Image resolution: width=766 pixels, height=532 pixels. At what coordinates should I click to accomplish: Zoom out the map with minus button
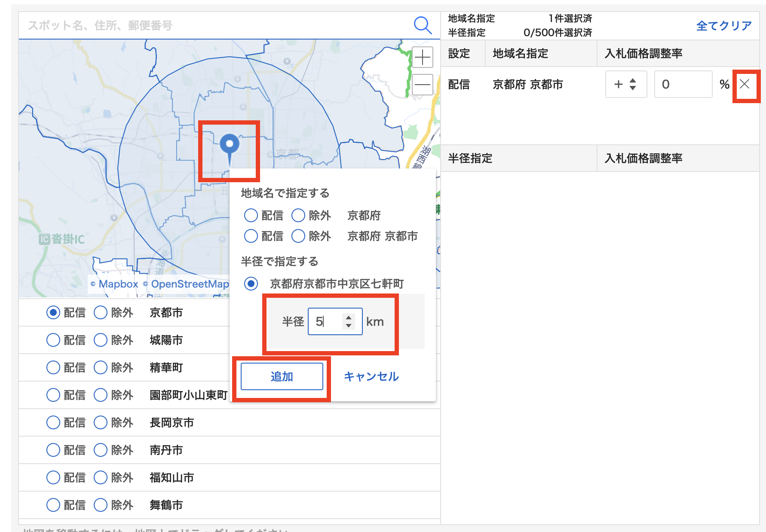pyautogui.click(x=422, y=85)
